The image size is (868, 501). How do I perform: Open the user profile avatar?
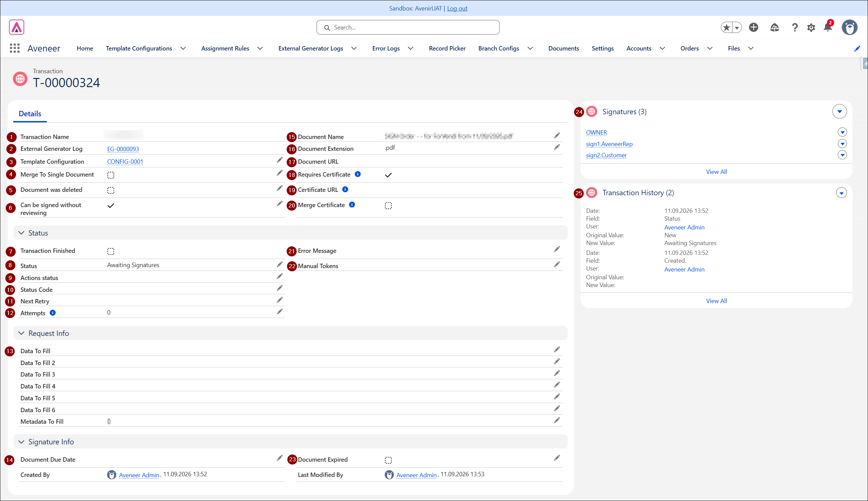[x=849, y=27]
